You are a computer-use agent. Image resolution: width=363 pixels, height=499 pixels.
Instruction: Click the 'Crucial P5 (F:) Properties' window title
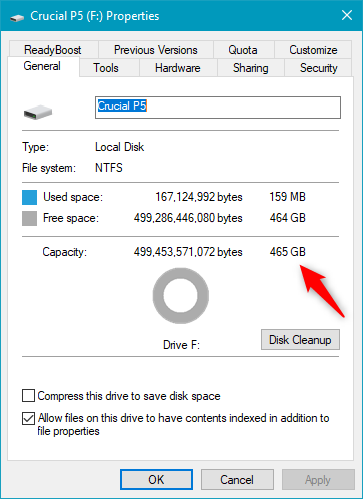tap(95, 16)
